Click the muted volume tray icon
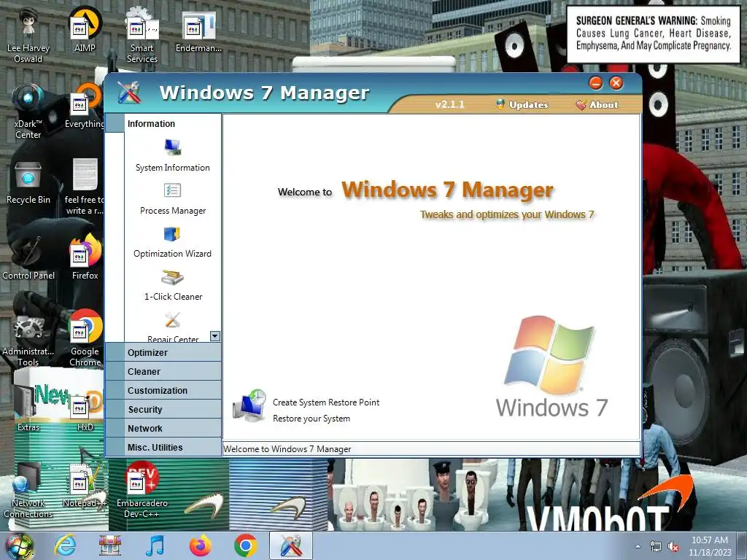747x560 pixels. click(x=673, y=547)
